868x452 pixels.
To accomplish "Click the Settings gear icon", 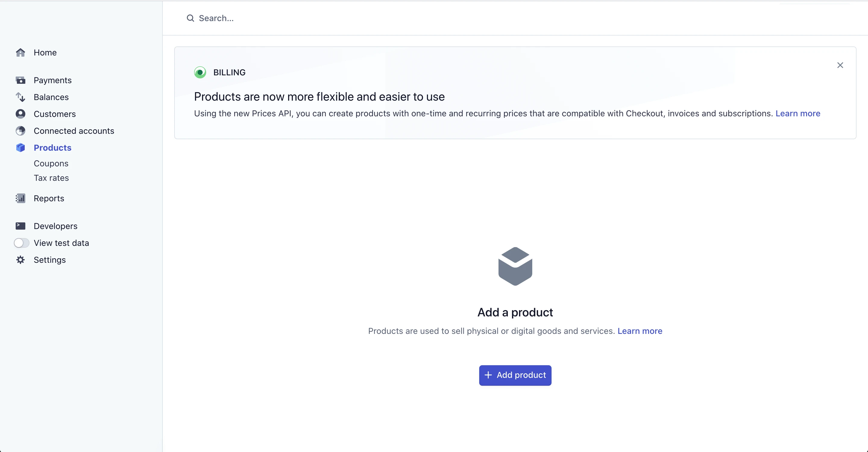I will click(20, 260).
